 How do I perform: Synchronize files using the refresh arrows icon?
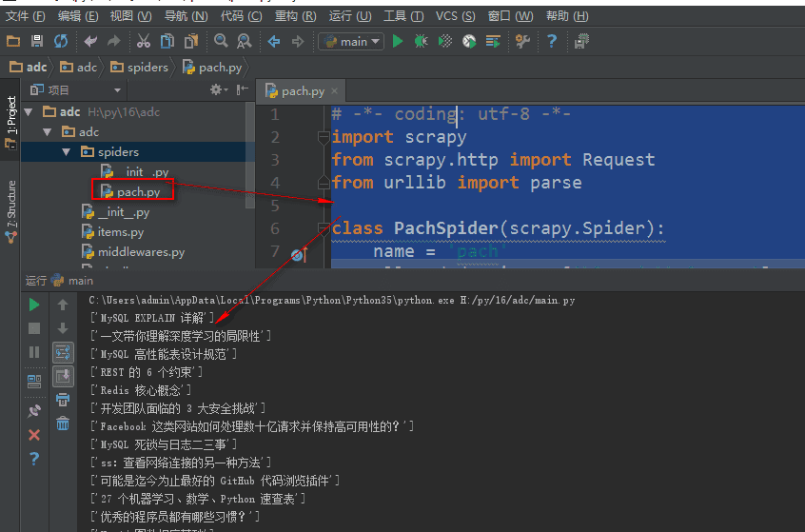pos(61,41)
